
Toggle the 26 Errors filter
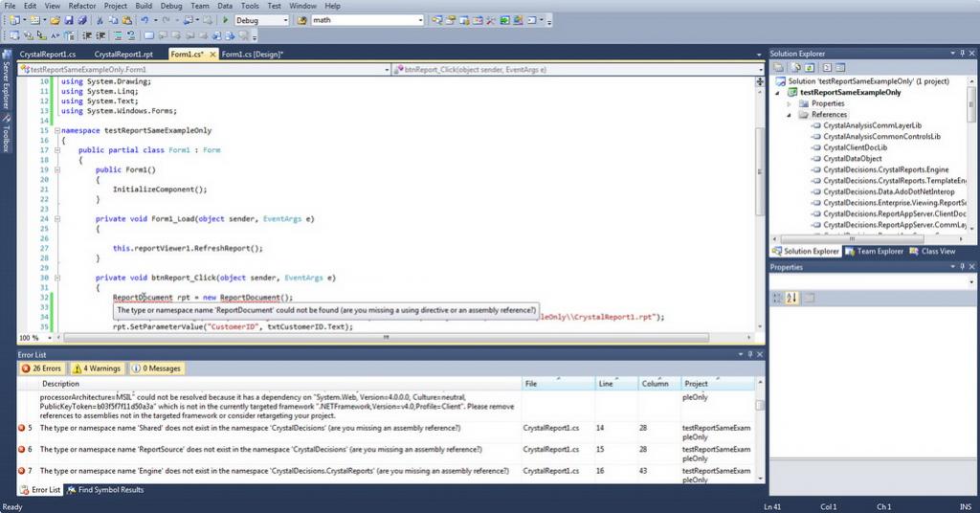coord(40,368)
